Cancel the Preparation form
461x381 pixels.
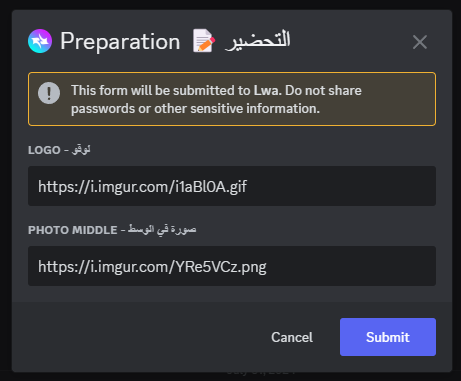point(292,337)
